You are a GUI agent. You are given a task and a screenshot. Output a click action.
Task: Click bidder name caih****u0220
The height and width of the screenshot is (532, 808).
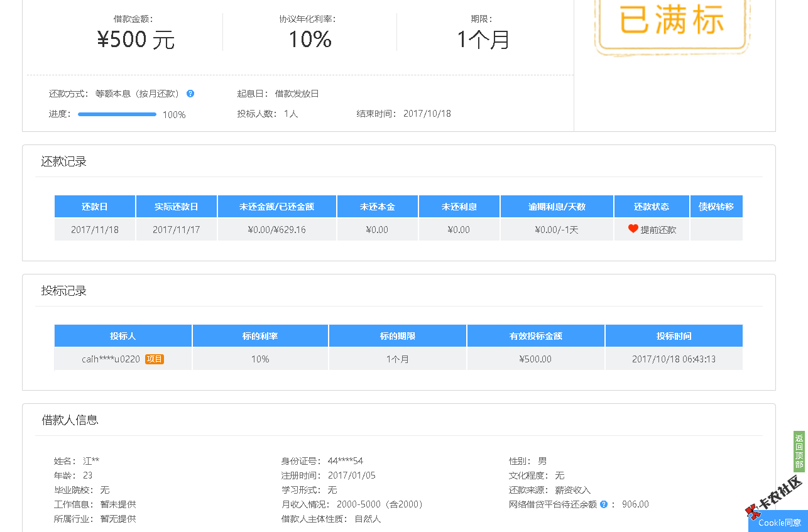(111, 359)
